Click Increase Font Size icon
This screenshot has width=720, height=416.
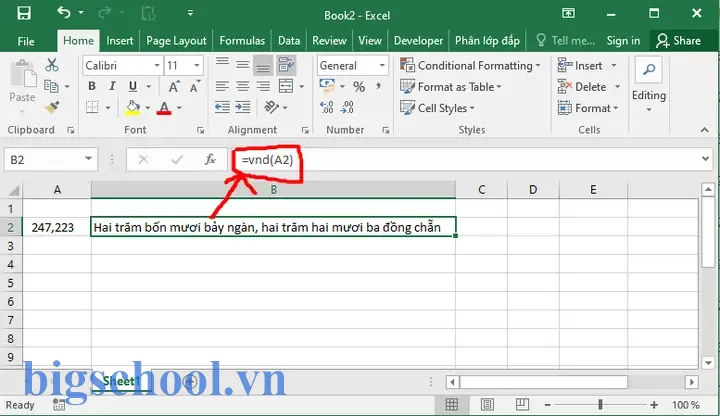[x=174, y=86]
